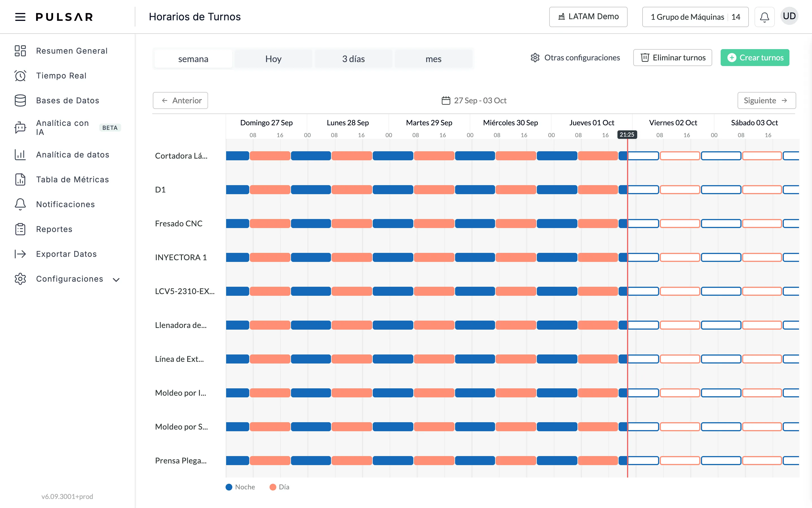
Task: Open the 27 Sep - 03 Oct date picker
Action: coord(474,100)
